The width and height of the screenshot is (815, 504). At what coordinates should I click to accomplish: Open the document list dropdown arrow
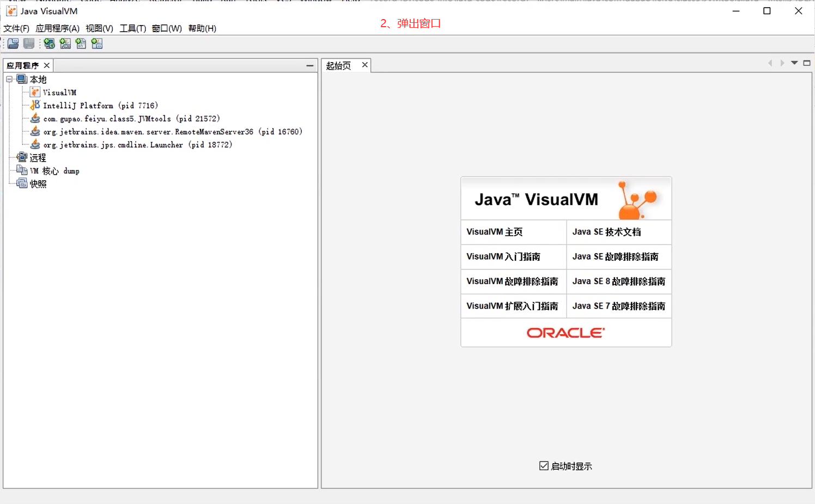pyautogui.click(x=794, y=63)
